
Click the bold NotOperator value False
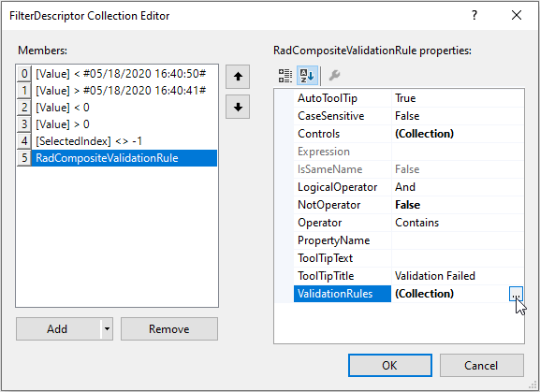pyautogui.click(x=407, y=205)
